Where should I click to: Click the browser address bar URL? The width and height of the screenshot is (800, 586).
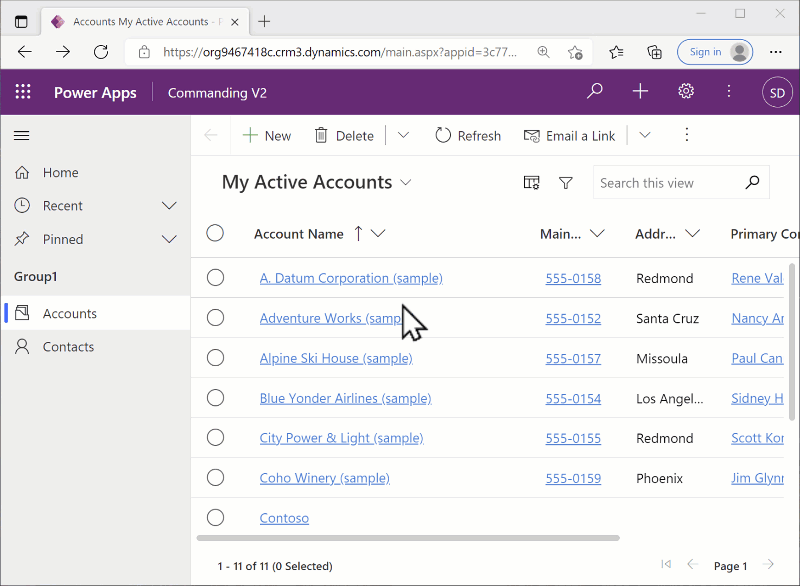click(340, 52)
